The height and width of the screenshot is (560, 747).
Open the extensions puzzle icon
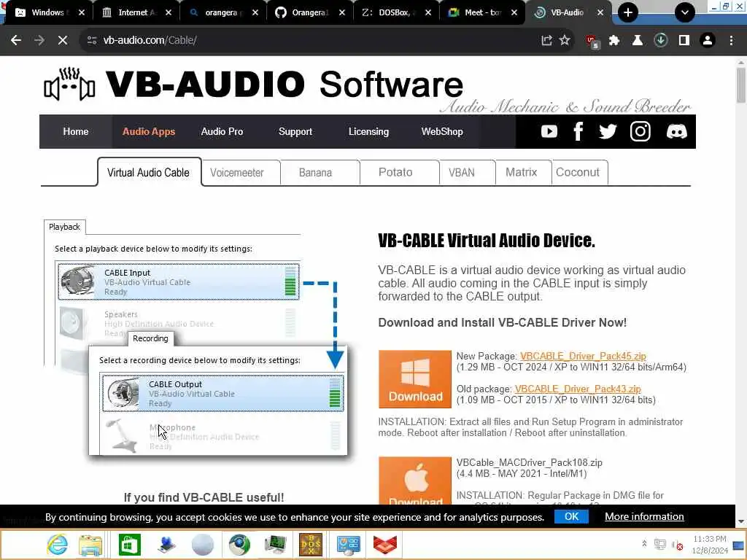614,40
